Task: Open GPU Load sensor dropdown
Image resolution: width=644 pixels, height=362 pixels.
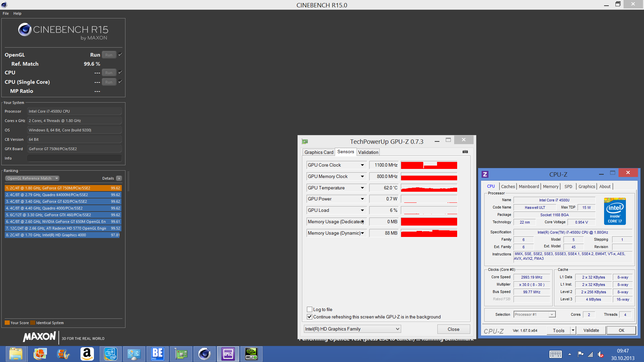Action: [362, 210]
